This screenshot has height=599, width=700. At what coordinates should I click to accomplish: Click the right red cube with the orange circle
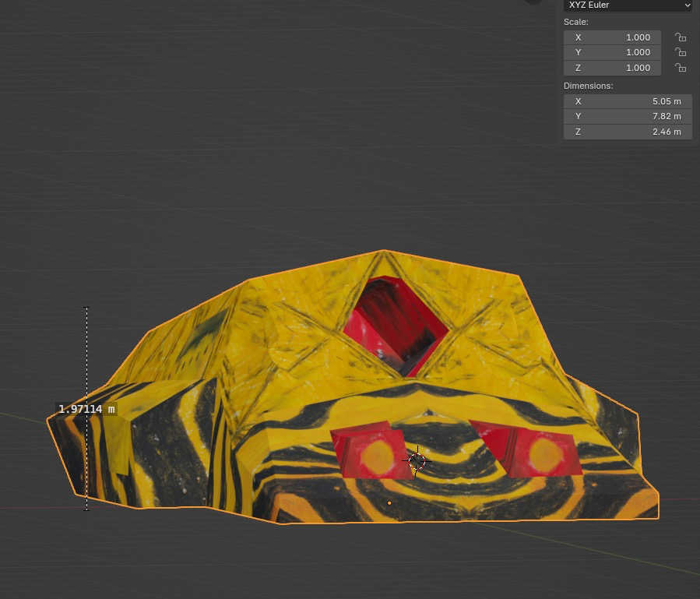click(x=537, y=450)
